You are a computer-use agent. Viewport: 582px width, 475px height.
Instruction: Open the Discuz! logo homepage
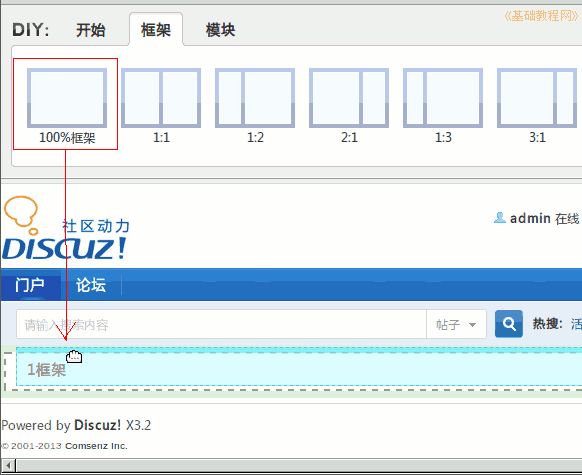tap(66, 228)
